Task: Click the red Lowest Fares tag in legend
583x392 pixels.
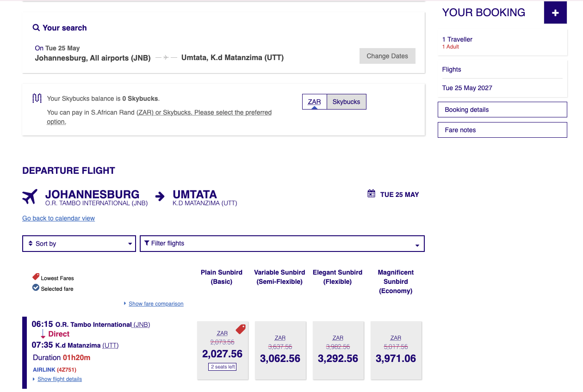Action: pyautogui.click(x=36, y=277)
